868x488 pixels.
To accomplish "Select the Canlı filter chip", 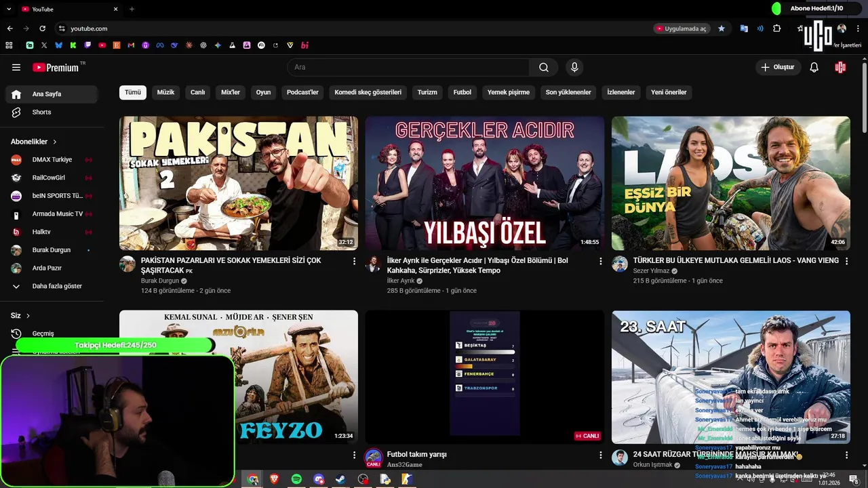I will (197, 92).
